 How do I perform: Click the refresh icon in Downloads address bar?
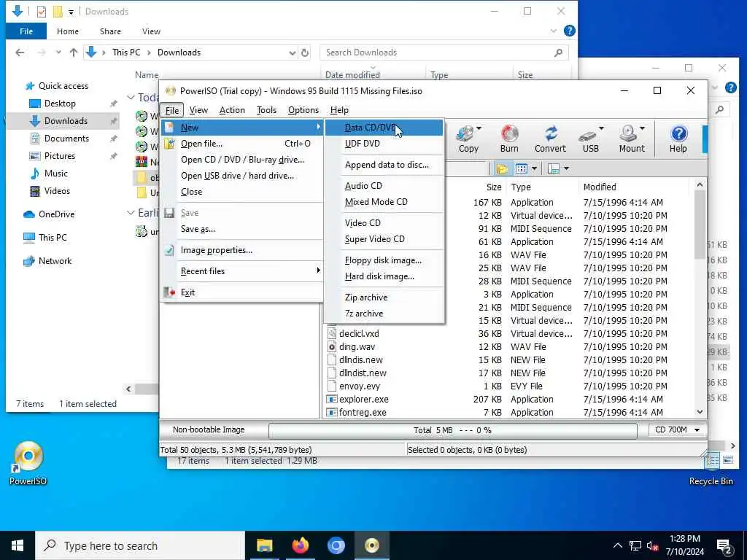coord(305,52)
